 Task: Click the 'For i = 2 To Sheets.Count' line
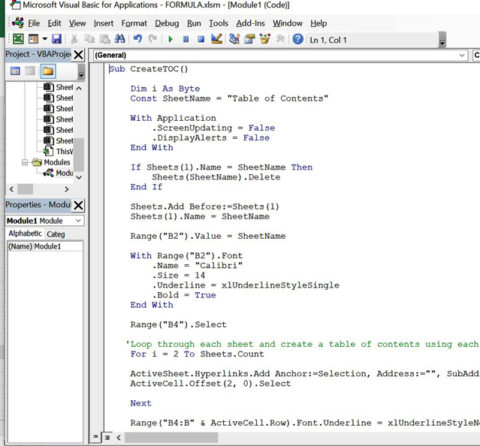[197, 354]
